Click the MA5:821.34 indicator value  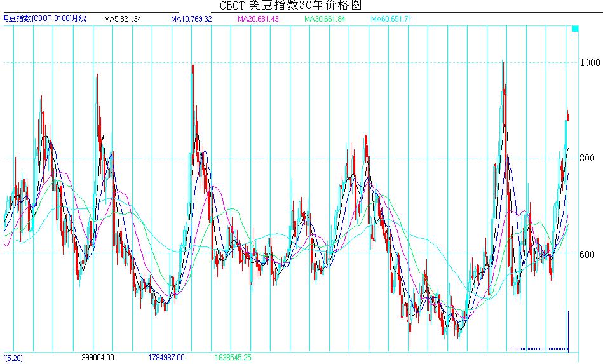pyautogui.click(x=123, y=19)
